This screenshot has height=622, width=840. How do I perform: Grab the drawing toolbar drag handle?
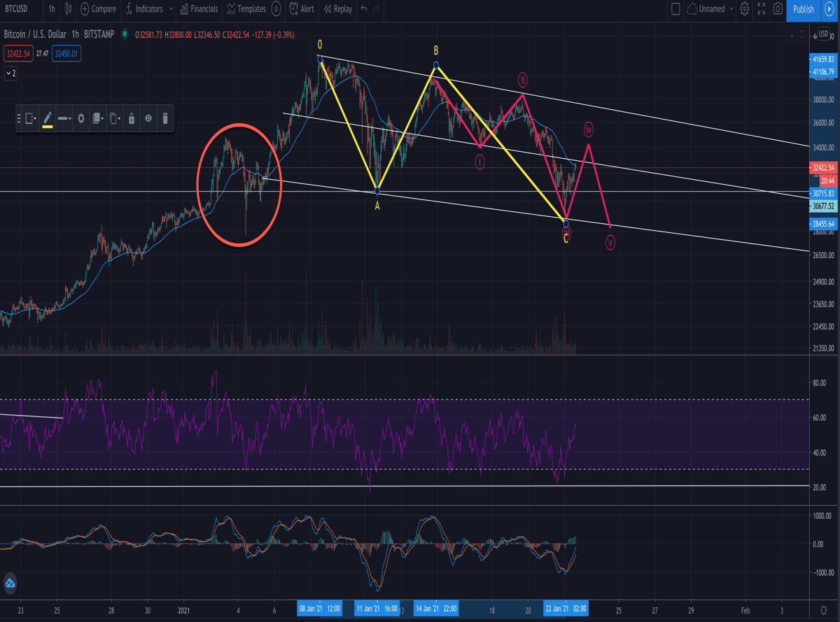[x=20, y=119]
